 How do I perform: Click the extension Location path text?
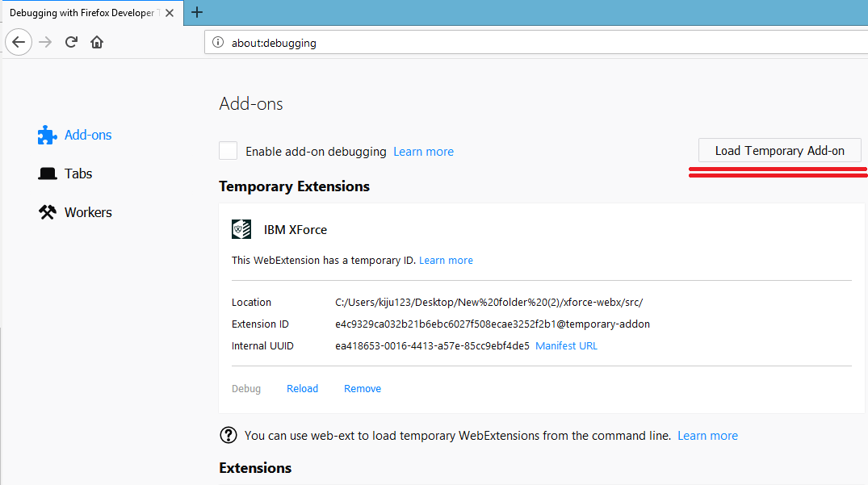coord(489,303)
